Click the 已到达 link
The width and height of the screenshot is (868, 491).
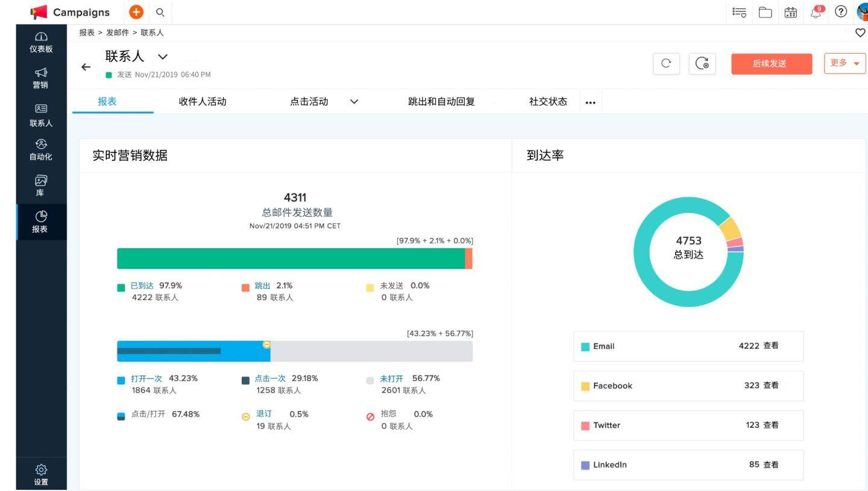[142, 286]
